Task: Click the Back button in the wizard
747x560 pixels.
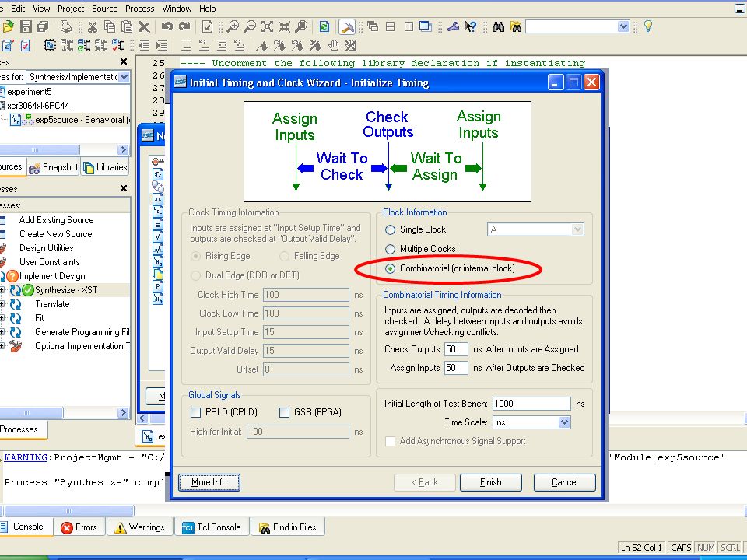Action: [x=425, y=482]
